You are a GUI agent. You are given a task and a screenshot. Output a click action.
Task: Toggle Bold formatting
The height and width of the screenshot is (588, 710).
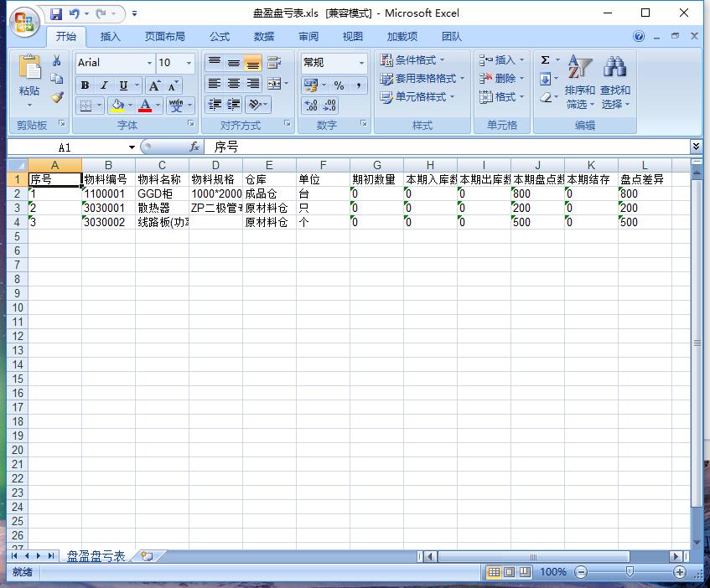click(x=85, y=85)
